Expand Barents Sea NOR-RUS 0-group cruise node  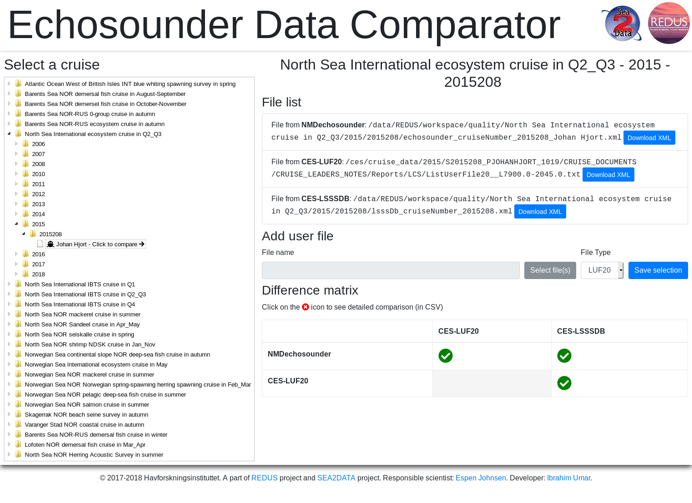tap(9, 114)
